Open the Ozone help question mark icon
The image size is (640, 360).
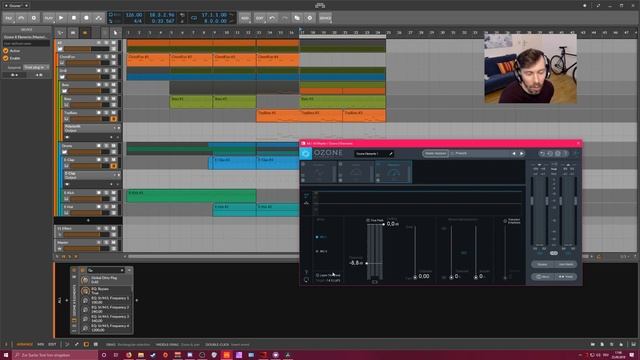(565, 153)
